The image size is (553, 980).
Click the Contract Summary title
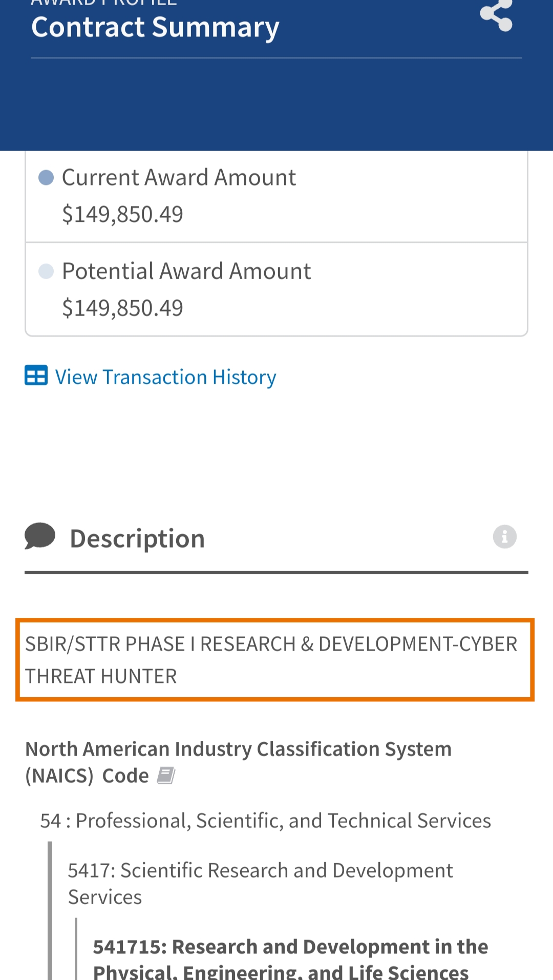(155, 28)
